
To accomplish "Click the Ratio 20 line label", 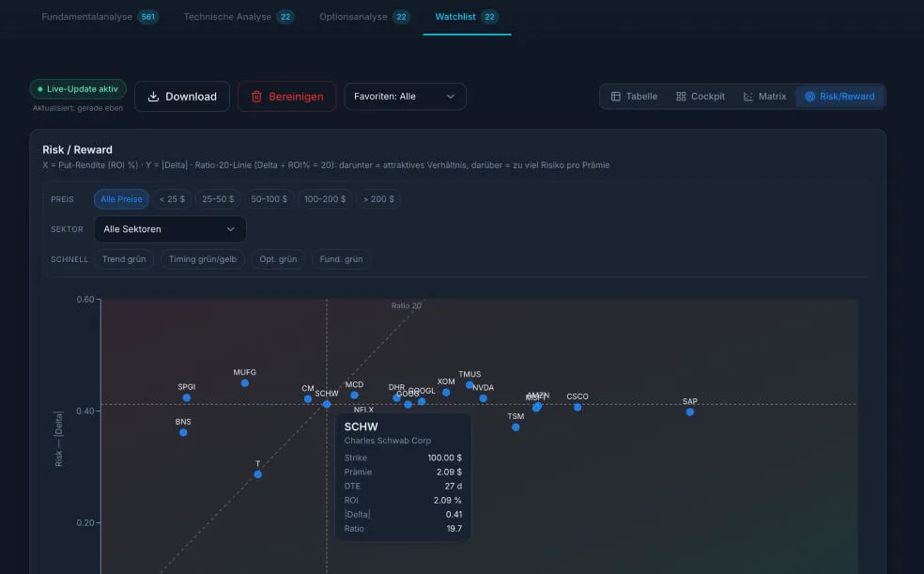I will coord(406,306).
